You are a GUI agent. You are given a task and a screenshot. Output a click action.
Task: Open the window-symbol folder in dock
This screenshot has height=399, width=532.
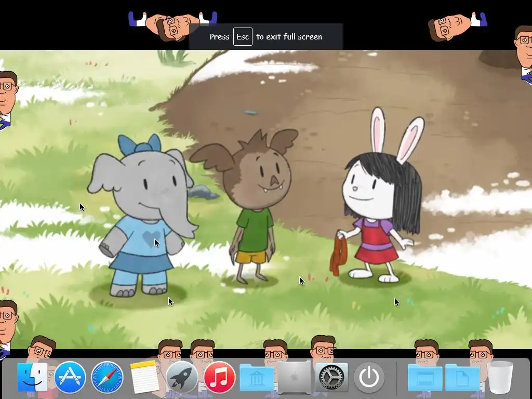pos(425,378)
